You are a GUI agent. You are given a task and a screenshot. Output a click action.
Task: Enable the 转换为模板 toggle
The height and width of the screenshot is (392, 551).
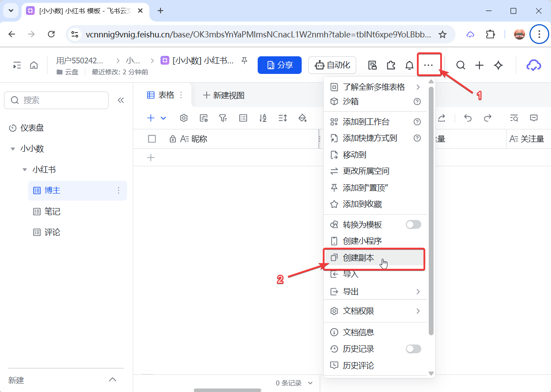click(x=413, y=224)
